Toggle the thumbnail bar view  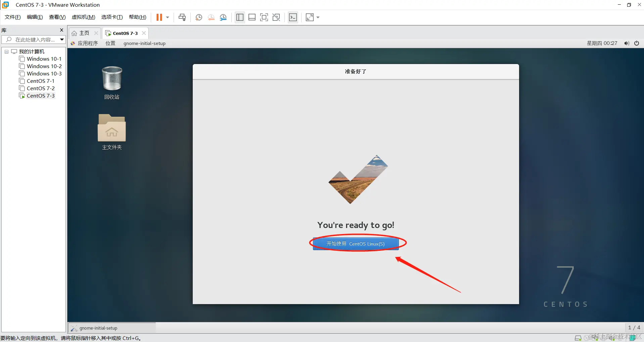click(252, 17)
